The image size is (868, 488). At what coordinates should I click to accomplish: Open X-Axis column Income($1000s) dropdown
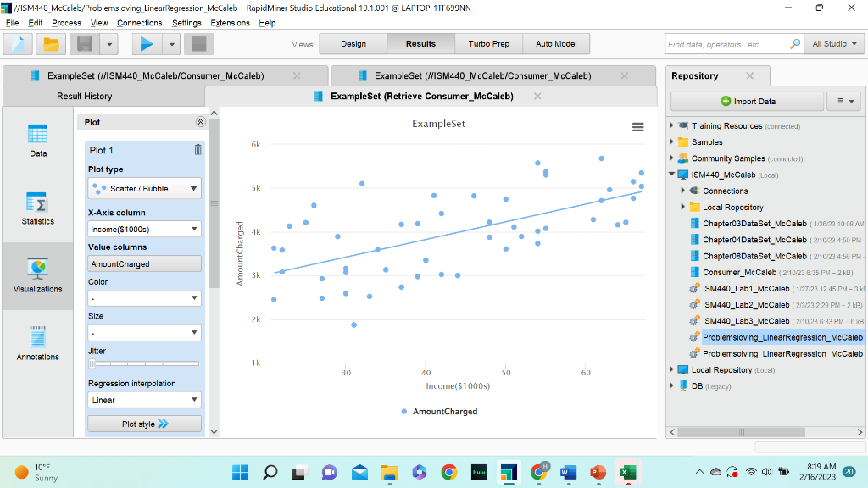coord(144,229)
